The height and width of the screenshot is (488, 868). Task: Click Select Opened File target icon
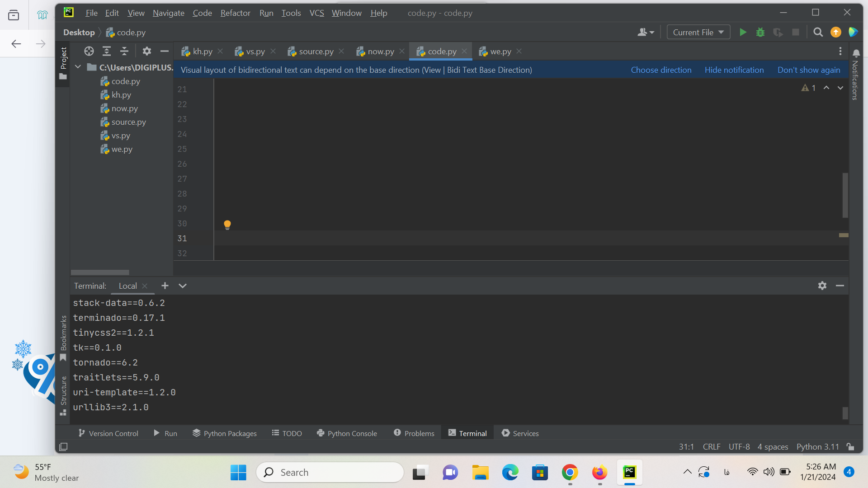pyautogui.click(x=89, y=51)
